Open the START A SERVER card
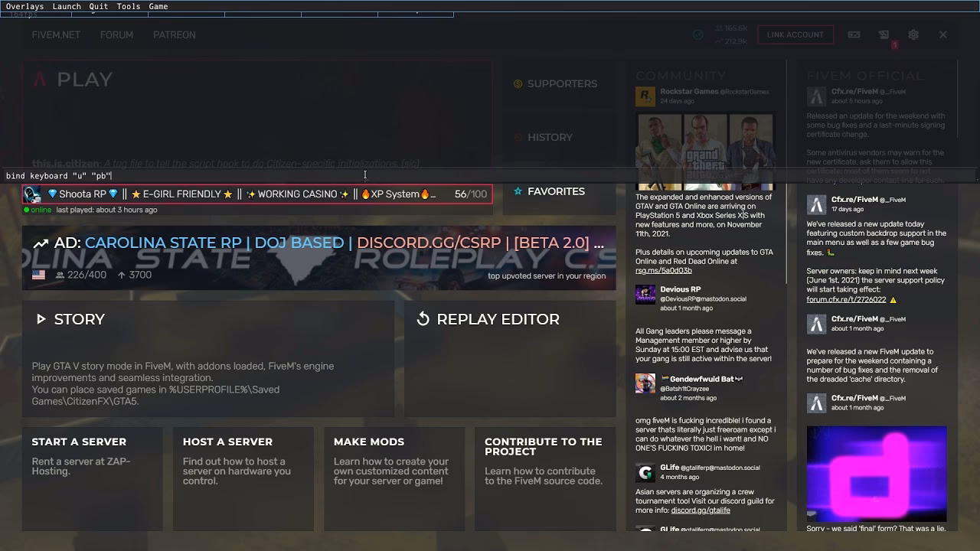This screenshot has height=551, width=980. coord(92,478)
